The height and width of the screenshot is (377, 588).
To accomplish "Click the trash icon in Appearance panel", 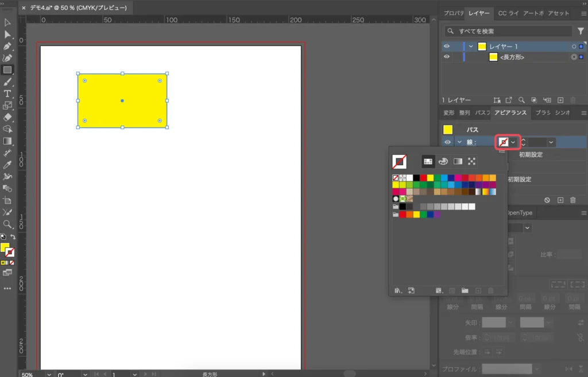I will pyautogui.click(x=572, y=200).
